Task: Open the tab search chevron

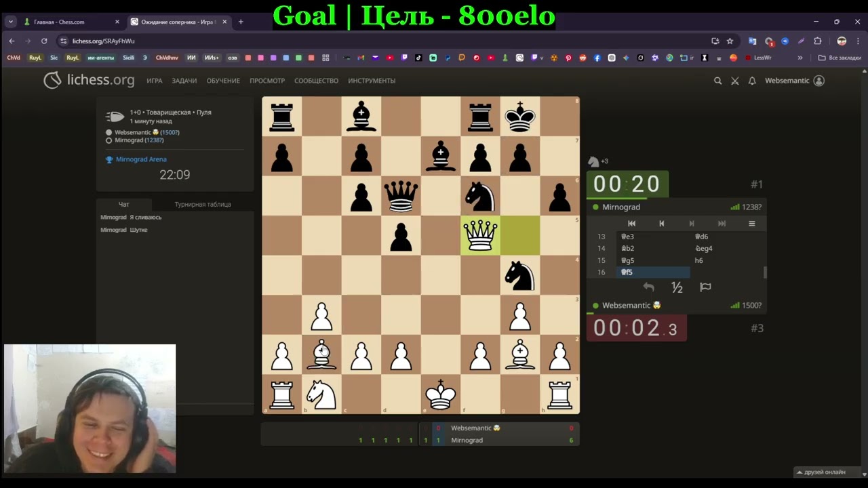Action: pos(10,22)
